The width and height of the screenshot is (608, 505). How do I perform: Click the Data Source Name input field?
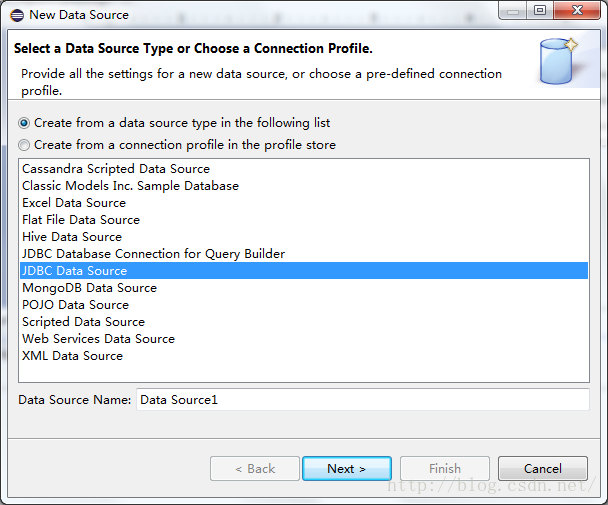363,400
